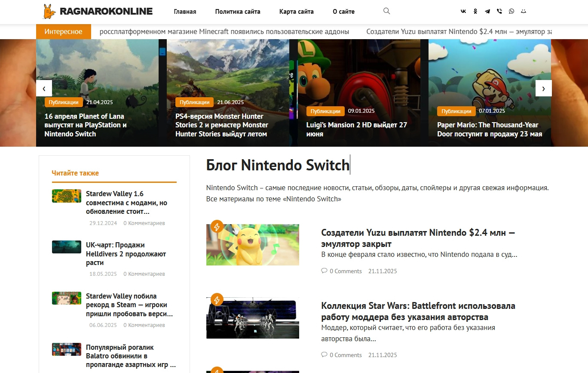588x373 pixels.
Task: Click slide date 21.06.2025
Action: (230, 102)
